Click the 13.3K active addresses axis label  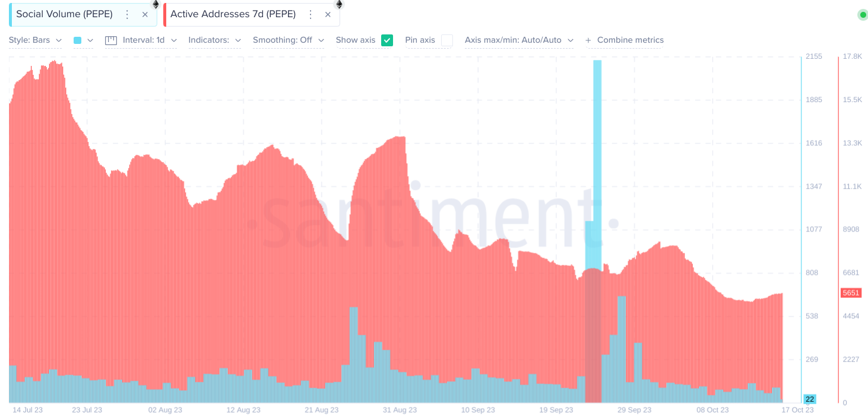pos(852,143)
